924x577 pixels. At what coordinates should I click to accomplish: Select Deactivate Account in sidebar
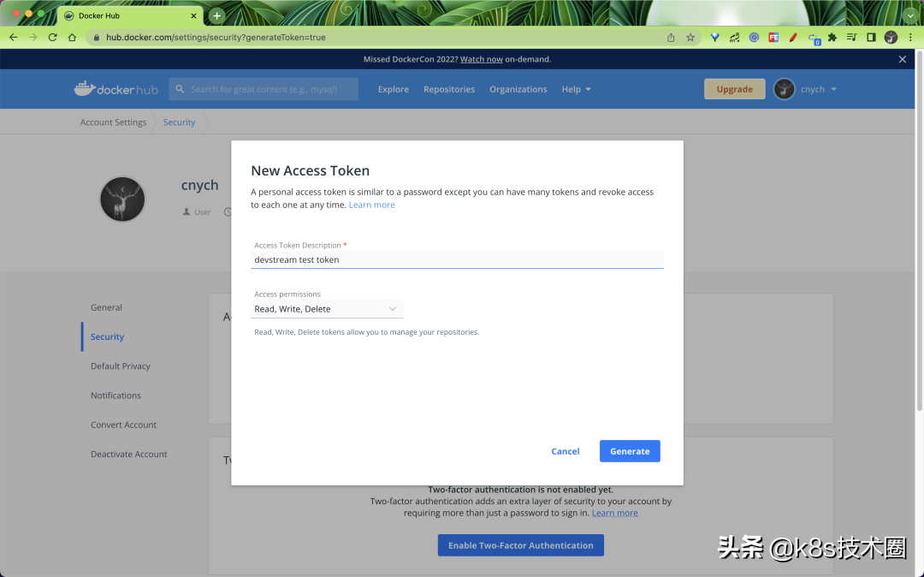click(x=128, y=454)
